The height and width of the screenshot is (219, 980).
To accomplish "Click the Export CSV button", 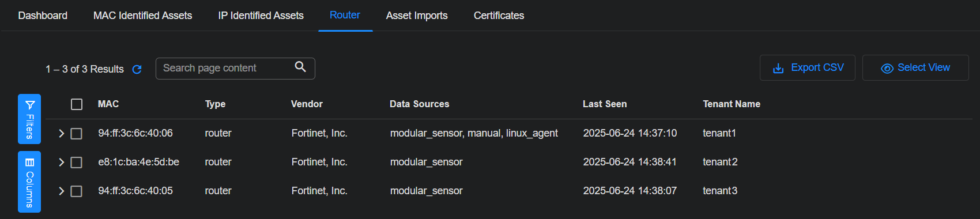I will (807, 68).
